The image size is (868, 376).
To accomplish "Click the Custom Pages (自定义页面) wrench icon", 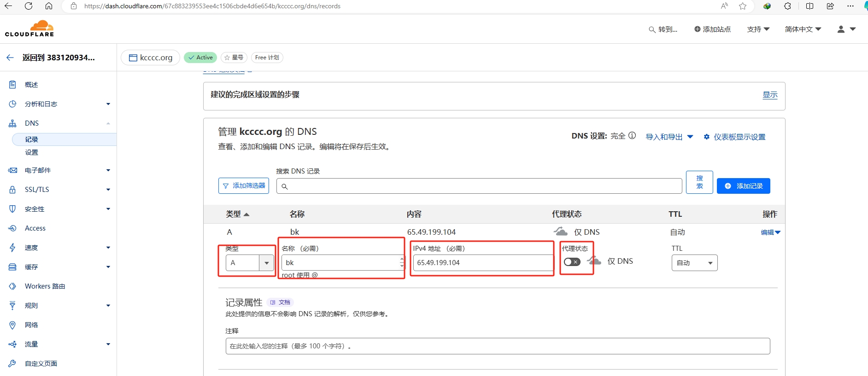I will click(x=12, y=364).
